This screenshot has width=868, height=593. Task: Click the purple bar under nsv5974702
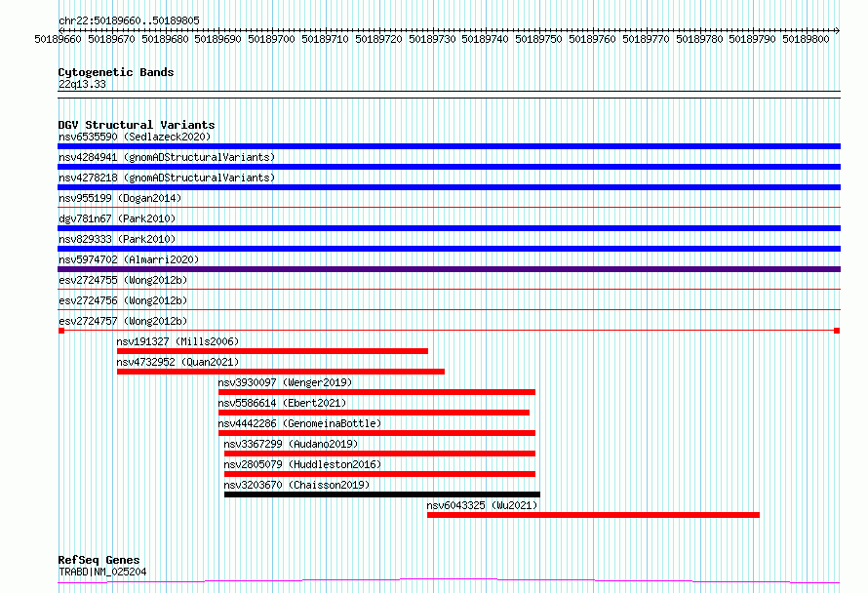click(x=449, y=269)
